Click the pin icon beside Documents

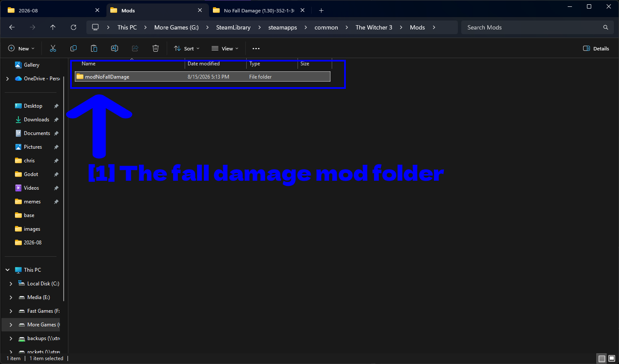tap(56, 133)
